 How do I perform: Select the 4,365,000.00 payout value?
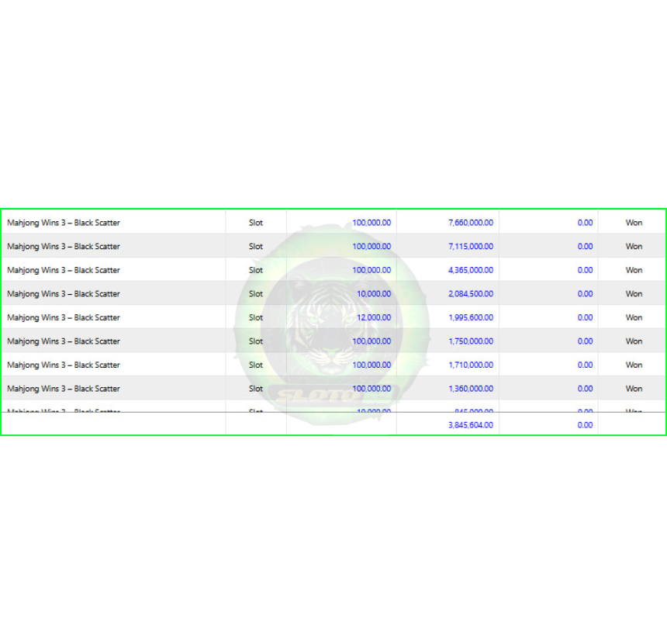471,270
